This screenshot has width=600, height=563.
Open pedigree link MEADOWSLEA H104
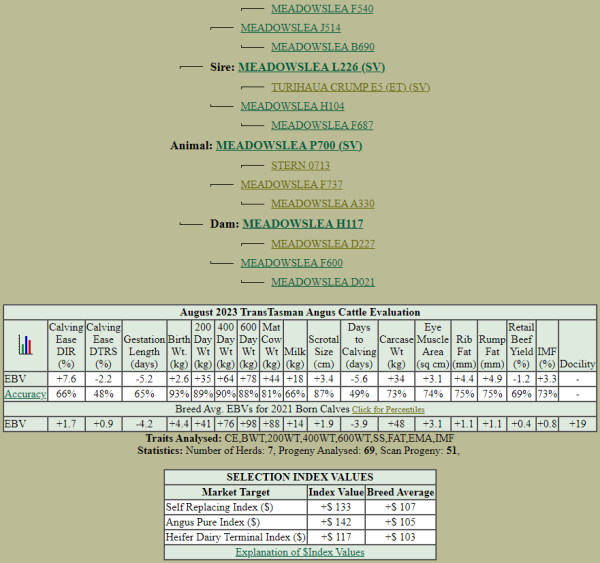tap(292, 106)
